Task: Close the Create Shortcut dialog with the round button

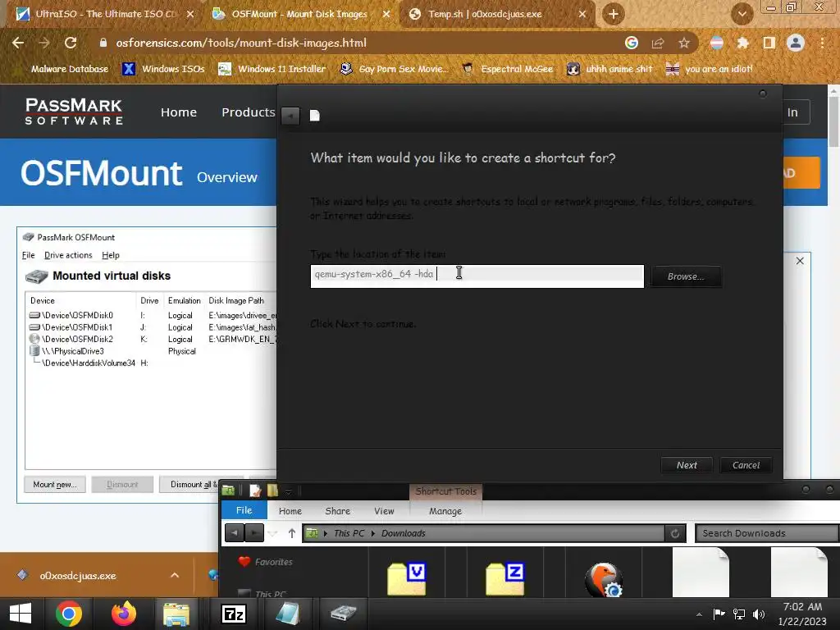Action: pyautogui.click(x=763, y=94)
